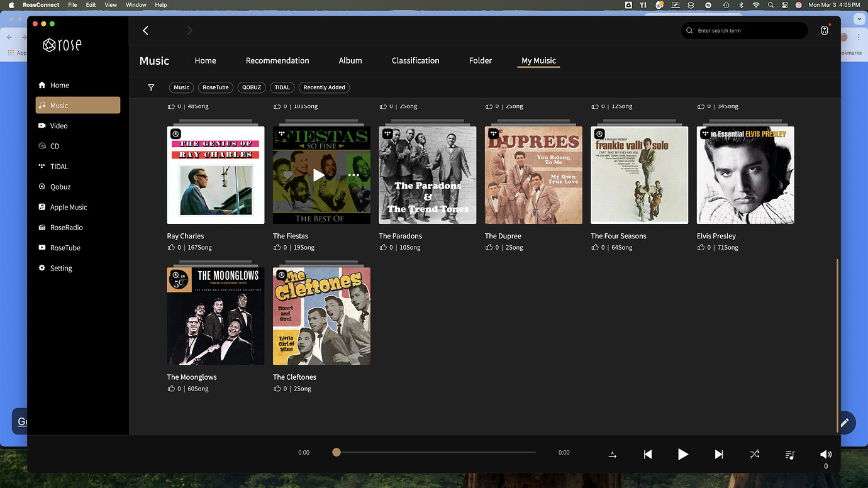868x488 pixels.
Task: Switch to the Home tab
Action: click(x=205, y=60)
